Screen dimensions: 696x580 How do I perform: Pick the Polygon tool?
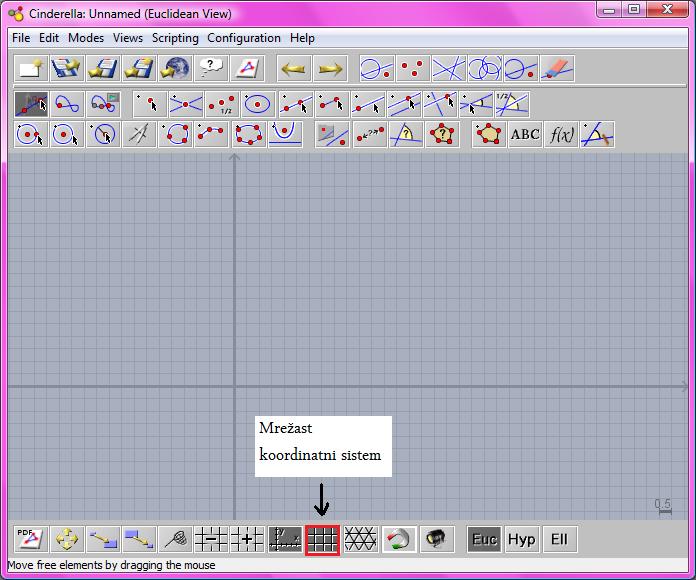click(x=489, y=134)
